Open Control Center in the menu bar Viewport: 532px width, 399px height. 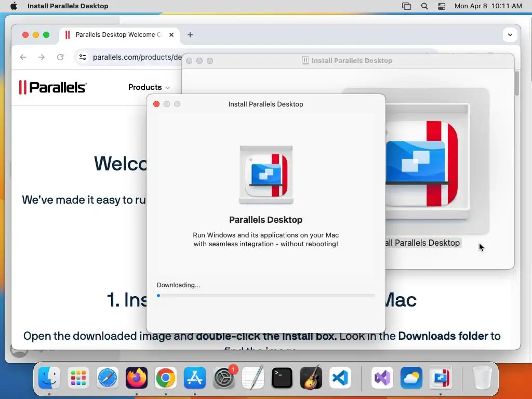[442, 6]
